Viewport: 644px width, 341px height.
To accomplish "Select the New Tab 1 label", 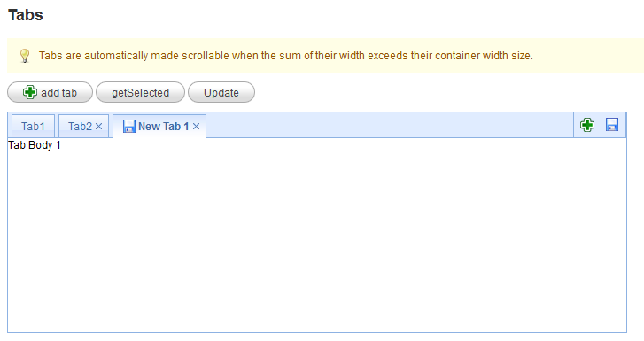I will point(164,126).
